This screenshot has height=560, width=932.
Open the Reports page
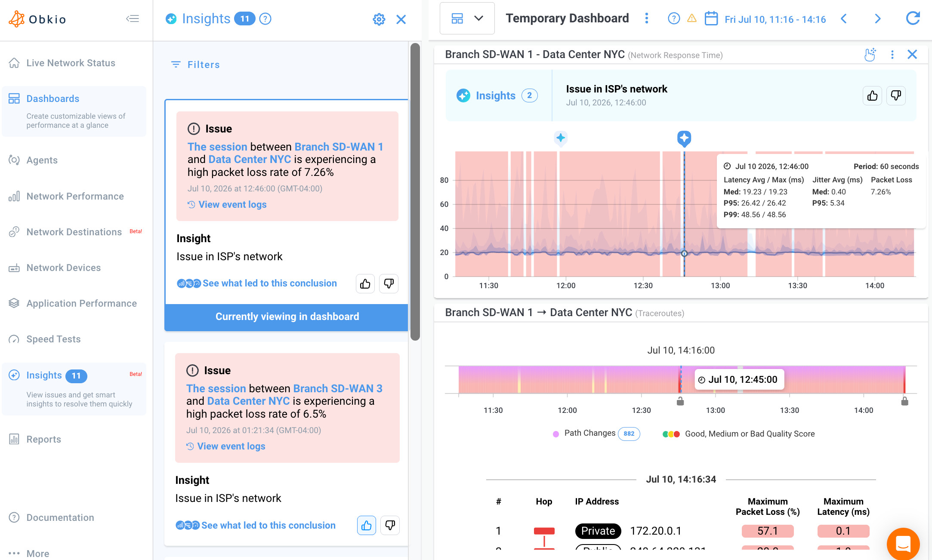point(43,439)
